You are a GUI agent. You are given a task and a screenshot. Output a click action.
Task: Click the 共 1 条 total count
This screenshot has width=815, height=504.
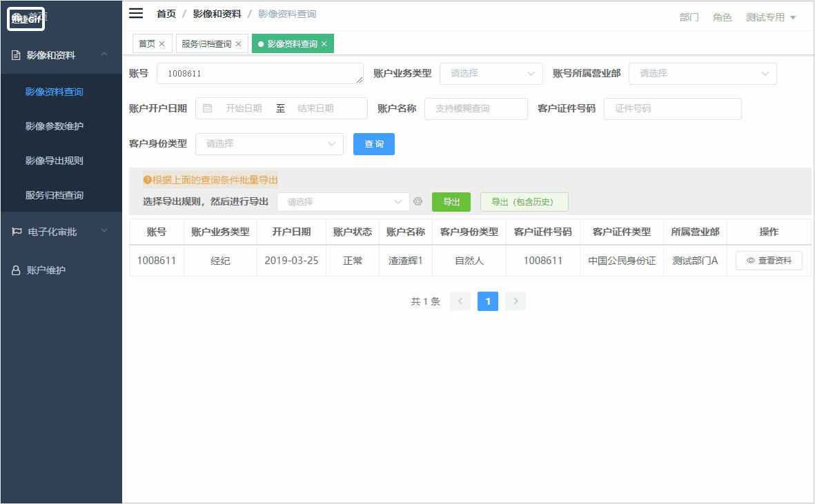(425, 301)
